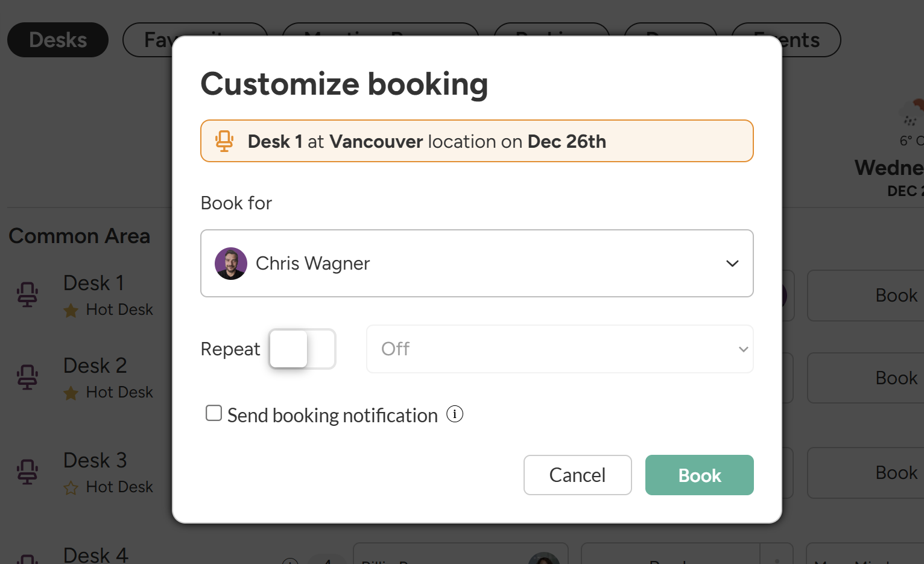Viewport: 924px width, 564px height.
Task: Open the Book for person dropdown
Action: pos(476,264)
